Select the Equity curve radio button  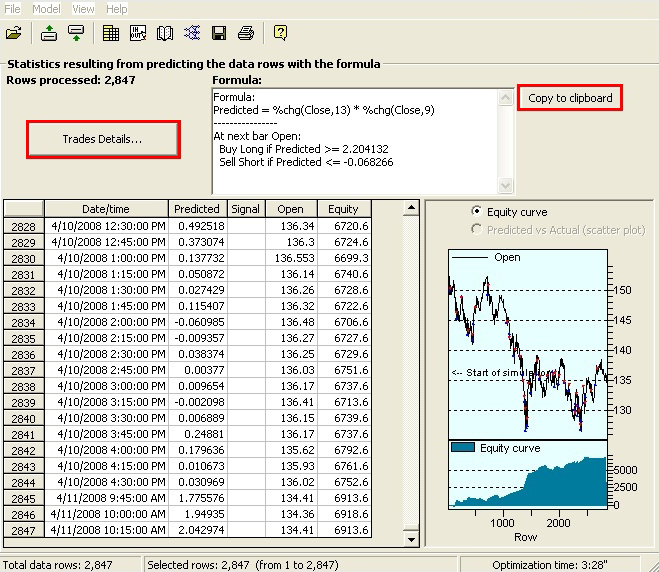click(x=476, y=211)
